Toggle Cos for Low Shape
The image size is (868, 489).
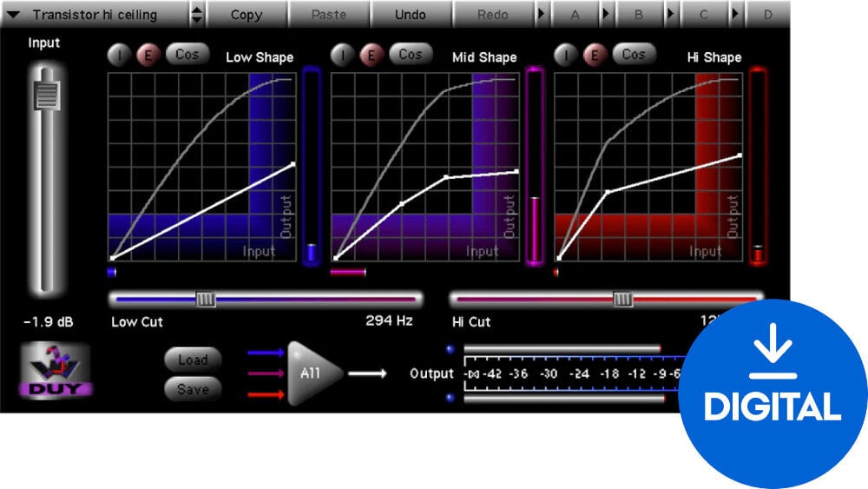coord(187,54)
